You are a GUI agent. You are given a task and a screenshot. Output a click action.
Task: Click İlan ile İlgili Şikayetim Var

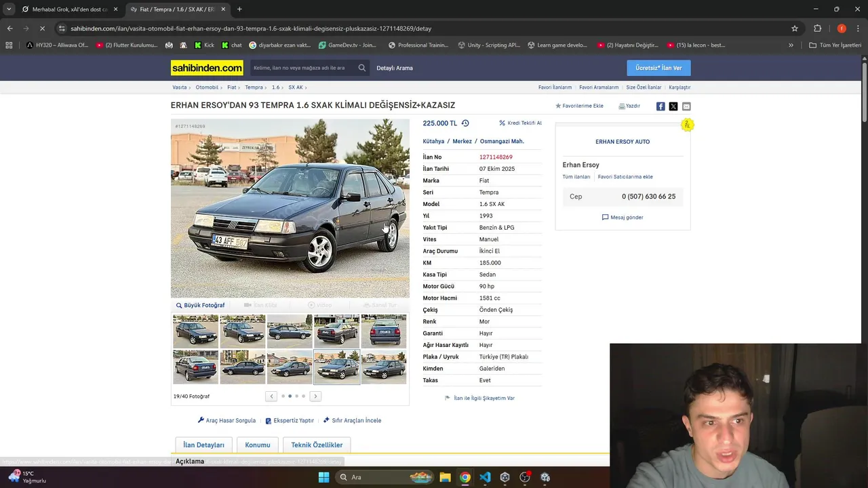pos(479,398)
